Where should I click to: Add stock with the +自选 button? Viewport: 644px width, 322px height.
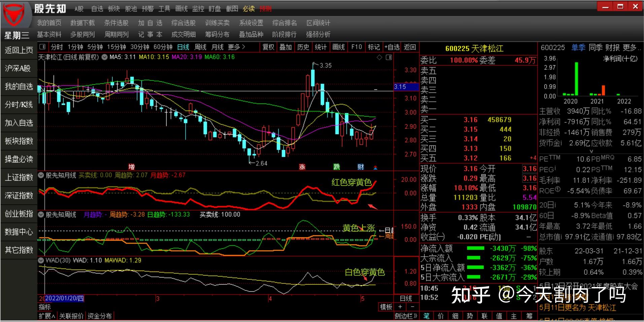[x=392, y=47]
